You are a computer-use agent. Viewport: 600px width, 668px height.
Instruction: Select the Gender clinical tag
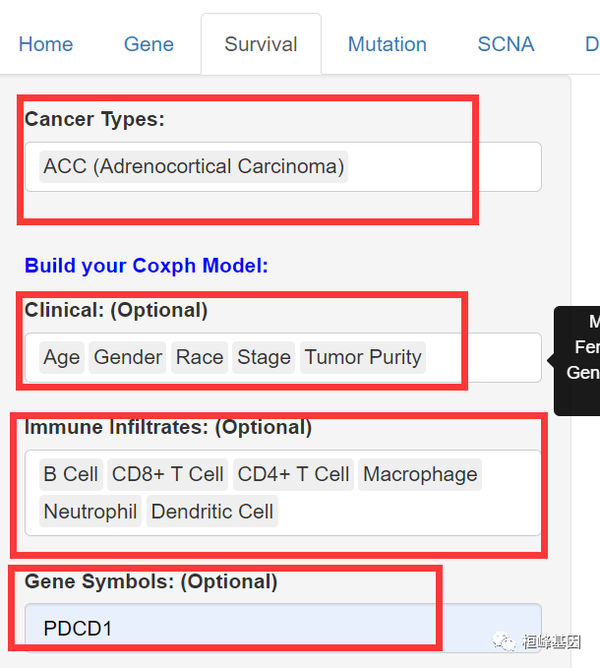click(128, 357)
